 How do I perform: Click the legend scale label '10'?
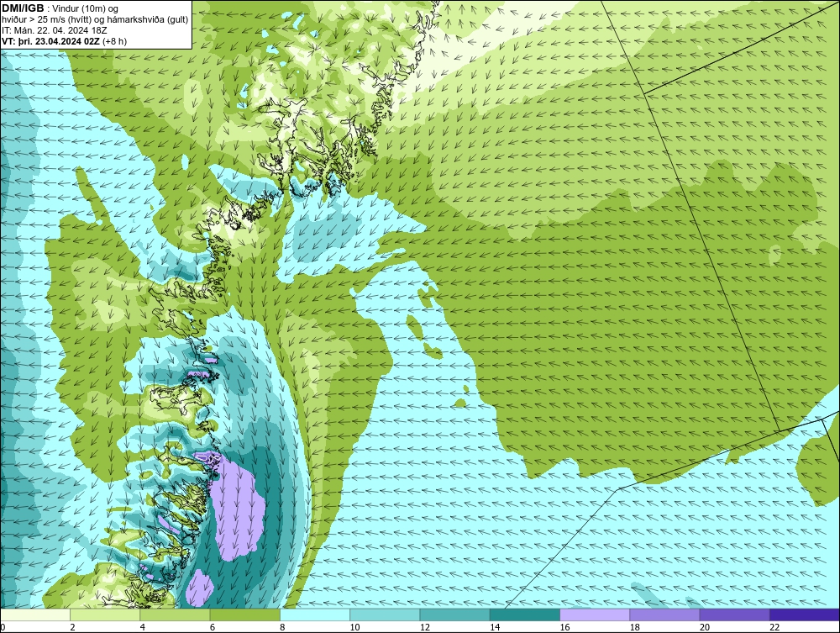[354, 627]
